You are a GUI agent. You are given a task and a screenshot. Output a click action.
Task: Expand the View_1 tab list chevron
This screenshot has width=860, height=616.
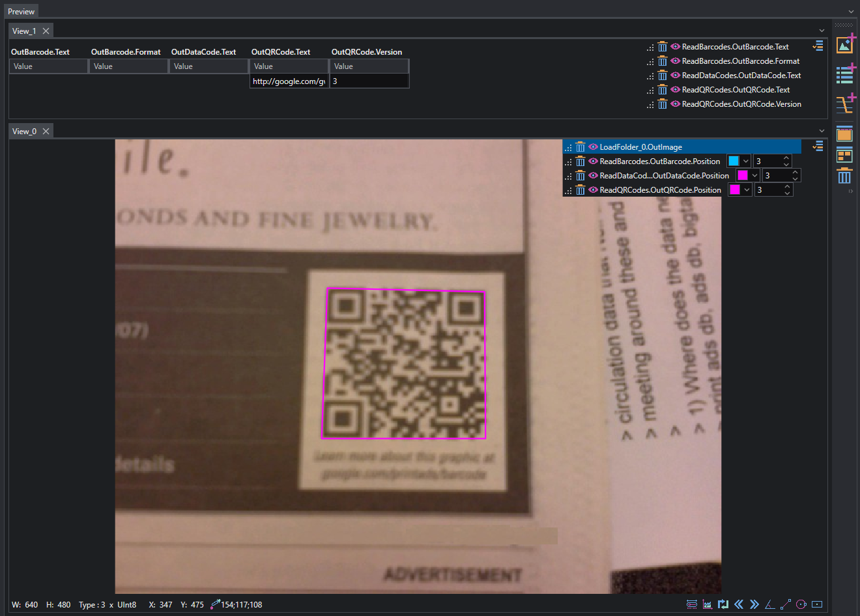(x=822, y=31)
